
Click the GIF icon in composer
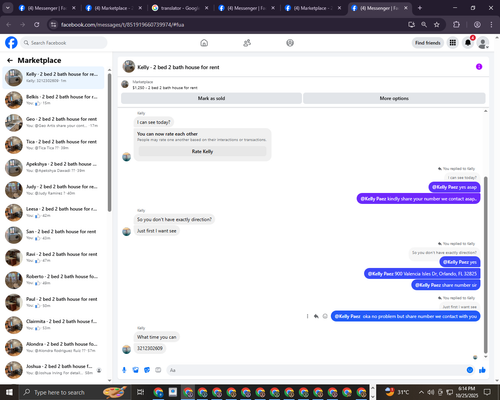click(158, 370)
